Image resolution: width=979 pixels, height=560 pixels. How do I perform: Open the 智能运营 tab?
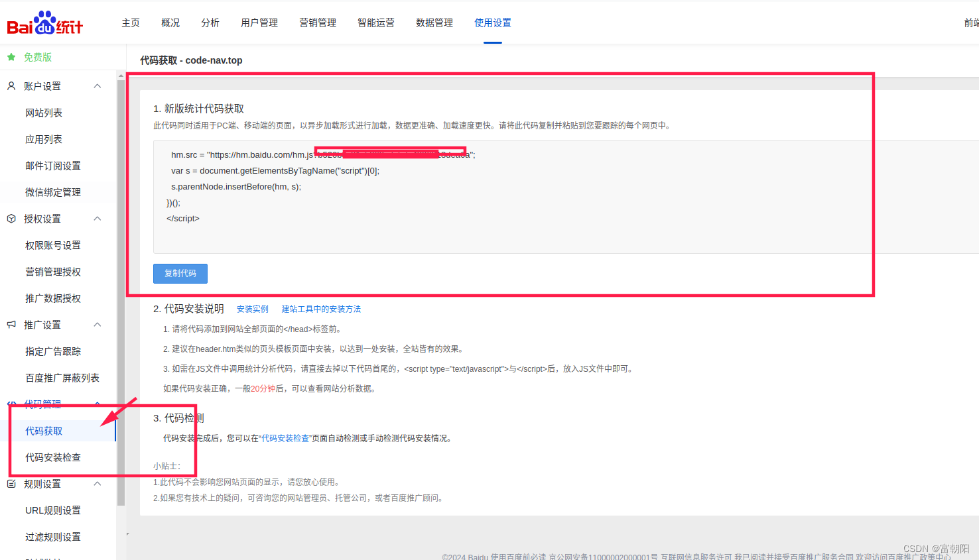click(x=376, y=23)
